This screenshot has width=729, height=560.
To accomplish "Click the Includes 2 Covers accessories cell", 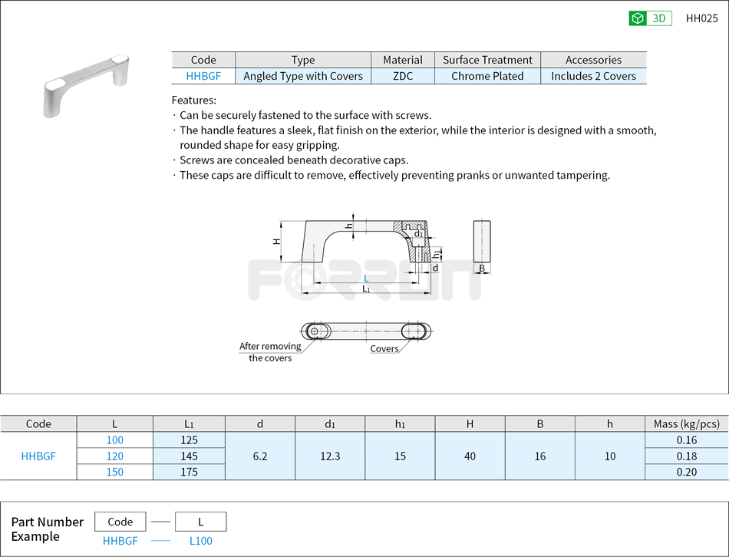I will [593, 76].
